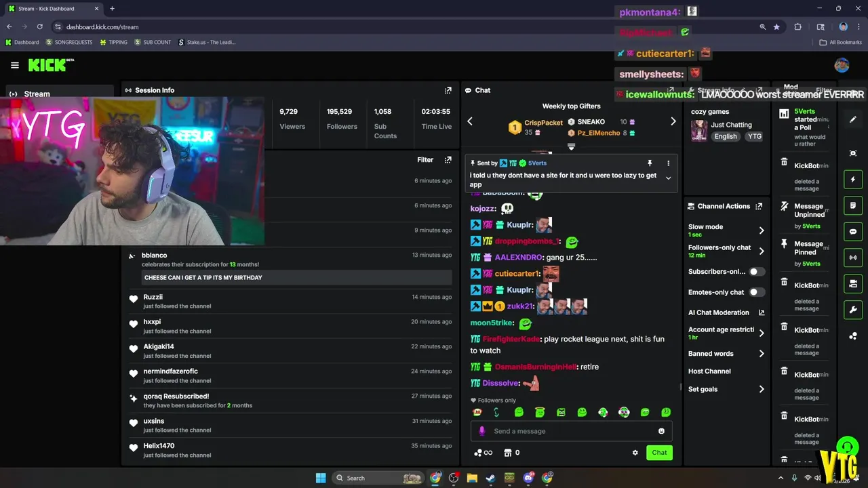Click the Just Chatting category thumbnail
Viewport: 868px width, 488px height.
(699, 130)
